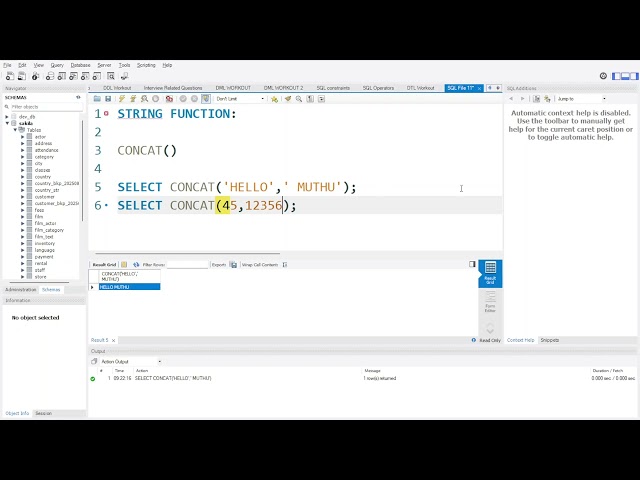Click the Filter Rows input field
Screen dimensions: 640x480
(187, 264)
